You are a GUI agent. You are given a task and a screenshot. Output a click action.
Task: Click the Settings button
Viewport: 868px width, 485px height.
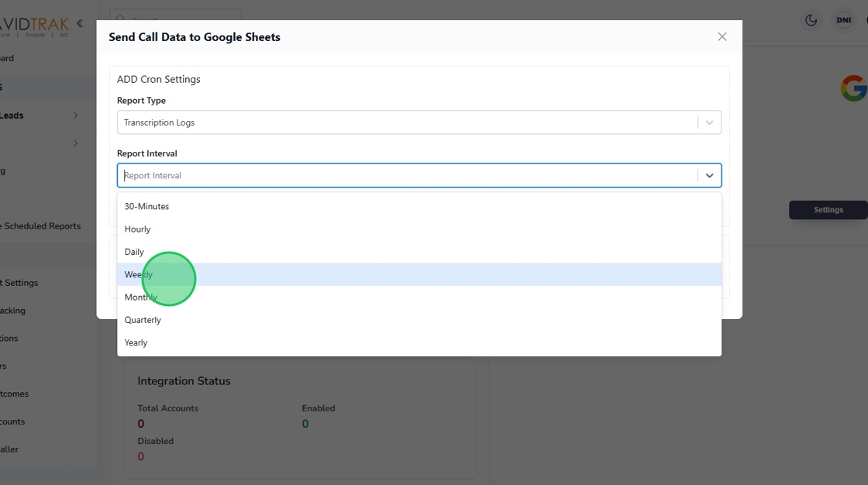click(x=828, y=210)
